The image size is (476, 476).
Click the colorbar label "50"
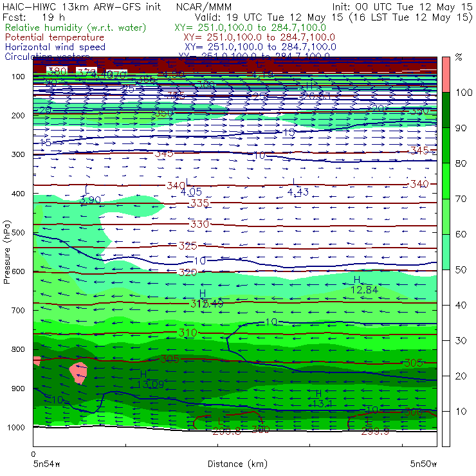click(461, 270)
